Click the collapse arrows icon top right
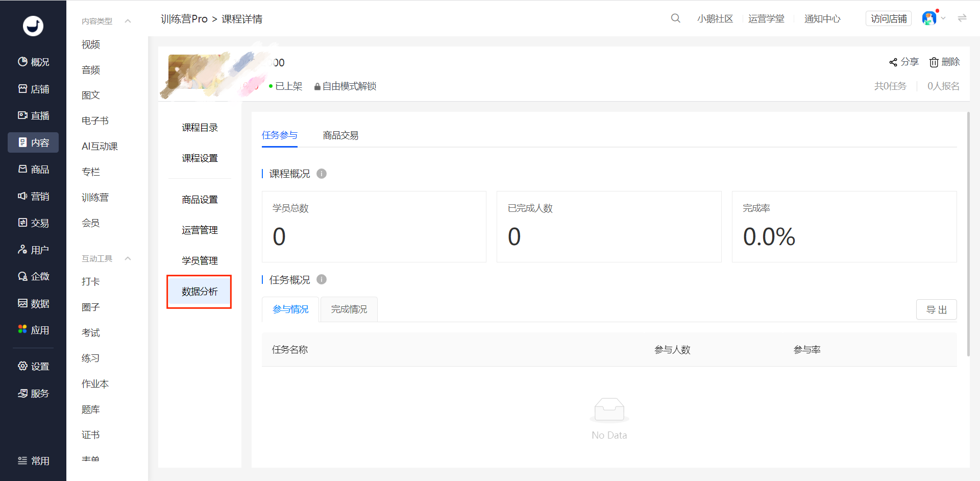The width and height of the screenshot is (980, 481). coord(962,18)
